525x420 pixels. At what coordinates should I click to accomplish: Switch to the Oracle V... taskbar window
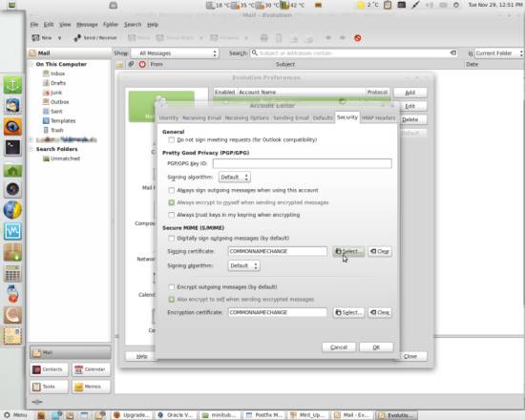176,415
